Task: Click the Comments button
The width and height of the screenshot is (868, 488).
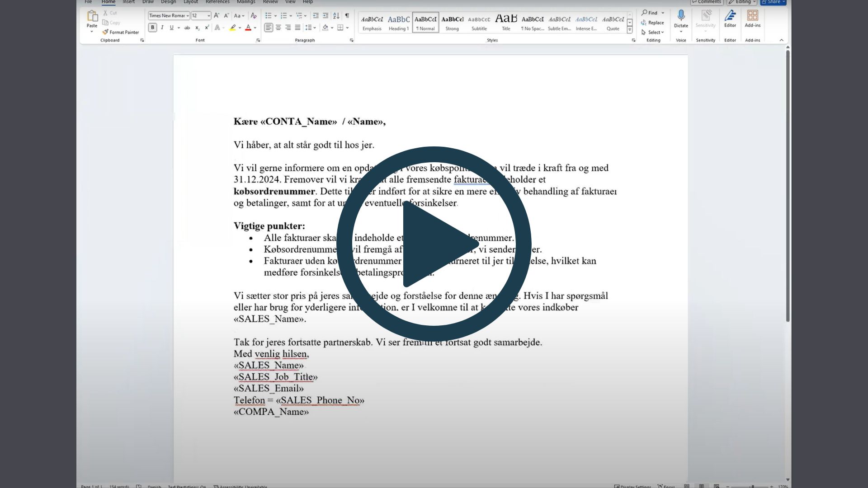Action: tap(707, 2)
